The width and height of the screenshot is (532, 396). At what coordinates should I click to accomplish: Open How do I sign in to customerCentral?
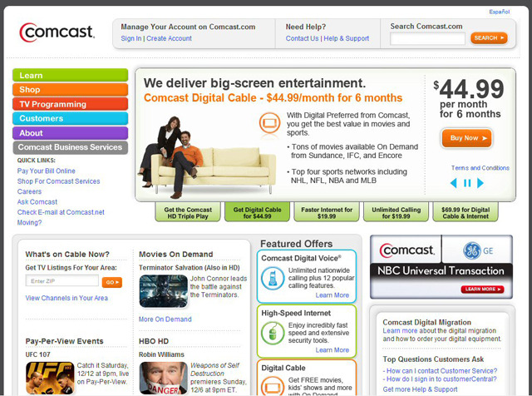pos(441,379)
